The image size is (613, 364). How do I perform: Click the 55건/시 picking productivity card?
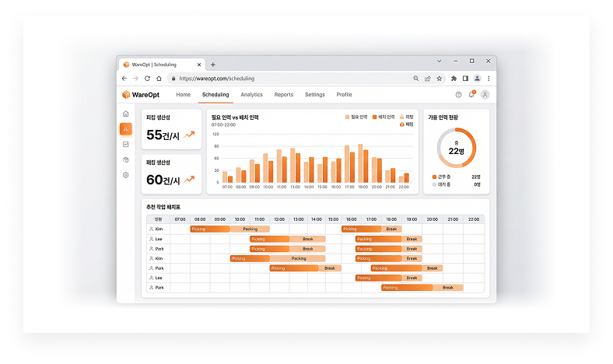tap(171, 129)
